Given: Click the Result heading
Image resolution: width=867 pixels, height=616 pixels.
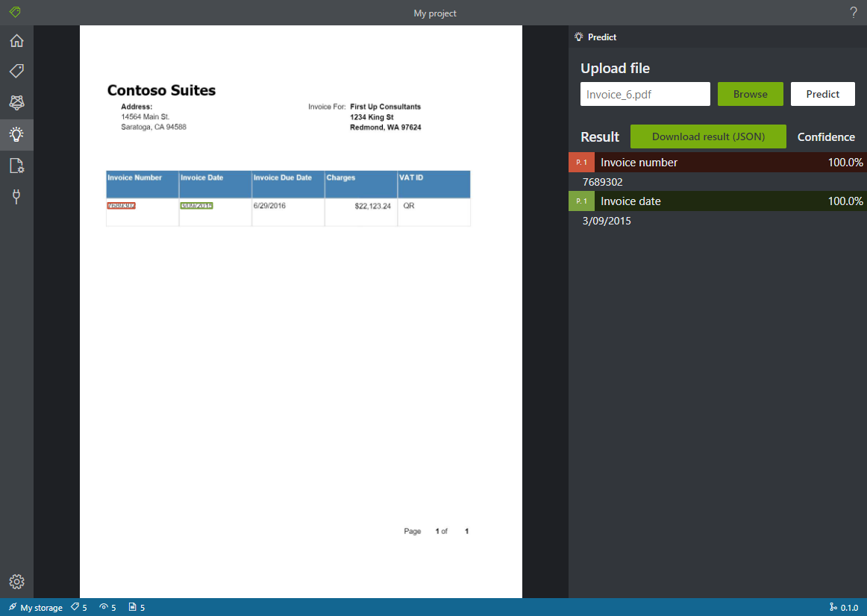Looking at the screenshot, I should (x=600, y=137).
